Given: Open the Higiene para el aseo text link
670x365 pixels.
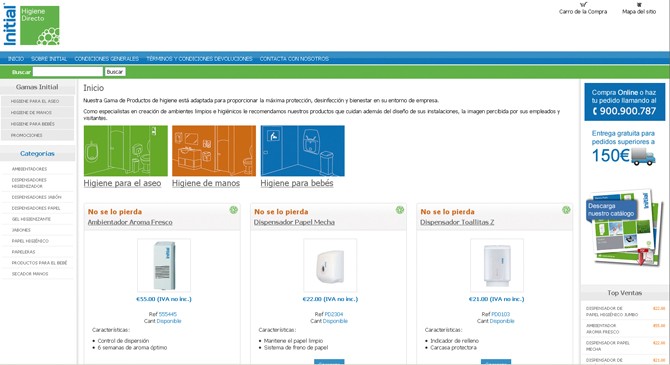Looking at the screenshot, I should [x=122, y=183].
